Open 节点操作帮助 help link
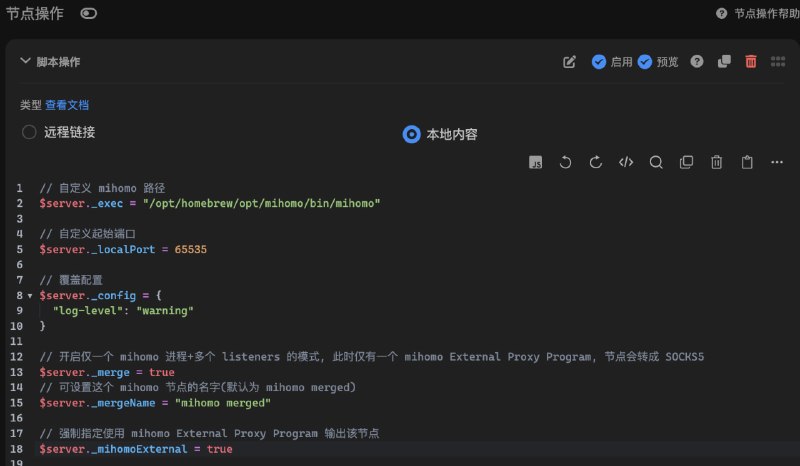Viewport: 800px width, 466px height. tap(760, 14)
